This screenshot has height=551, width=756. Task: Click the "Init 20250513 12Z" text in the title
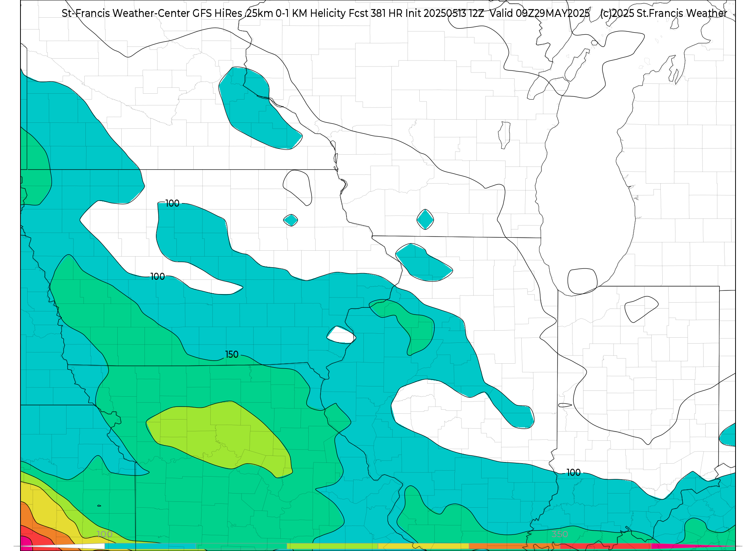(x=444, y=13)
